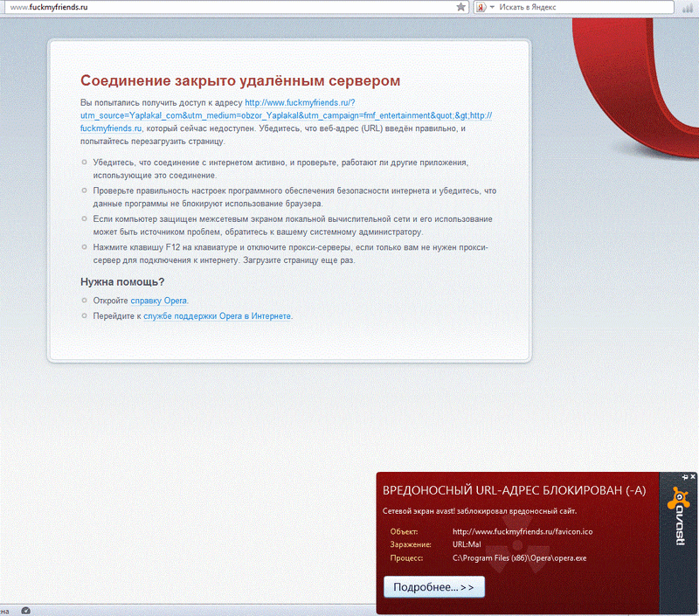Click the heading 'Соединение закрыто удалённым сервером'
The height and width of the screenshot is (616, 699).
click(240, 80)
